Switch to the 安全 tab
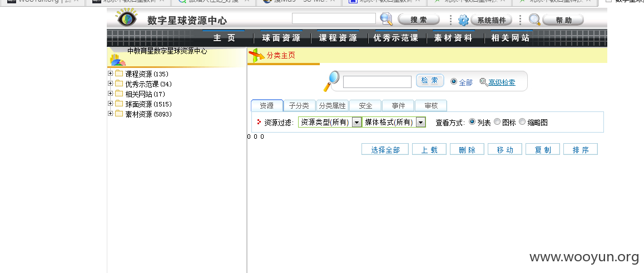This screenshot has height=273, width=644. coord(365,106)
